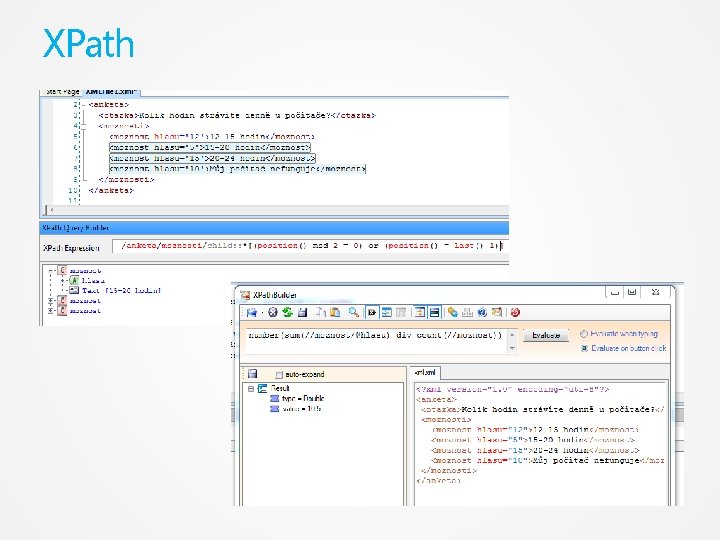
Task: Click the XML declaration line in the xml.xml pane
Action: (512, 389)
